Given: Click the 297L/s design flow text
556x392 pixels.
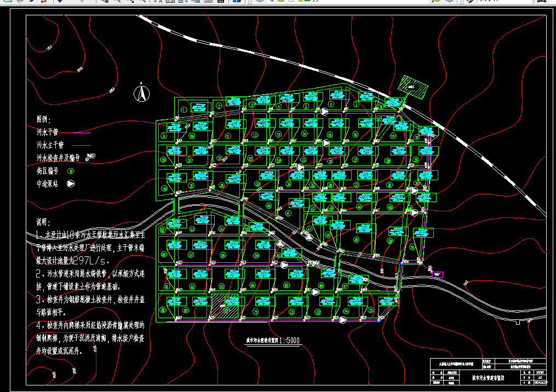Looking at the screenshot, I should 90,261.
